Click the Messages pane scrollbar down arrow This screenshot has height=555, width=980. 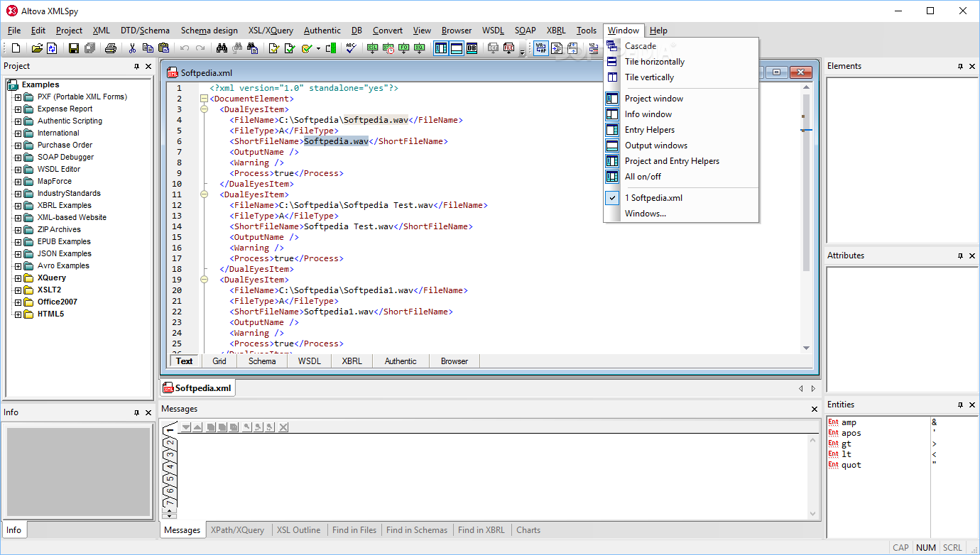(x=814, y=514)
